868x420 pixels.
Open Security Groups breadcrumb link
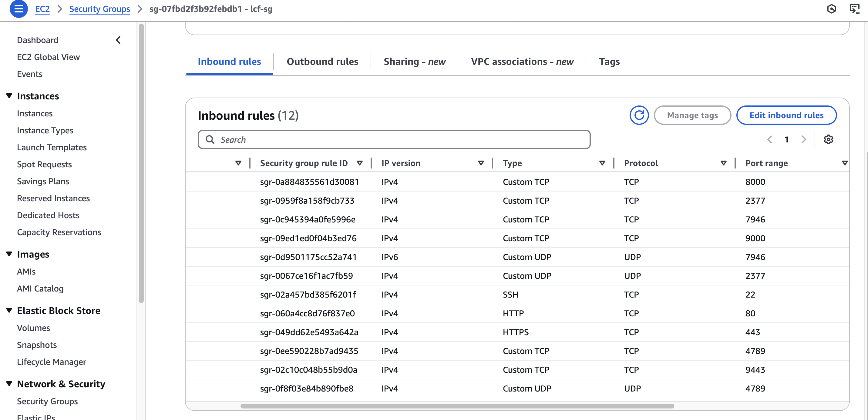99,9
